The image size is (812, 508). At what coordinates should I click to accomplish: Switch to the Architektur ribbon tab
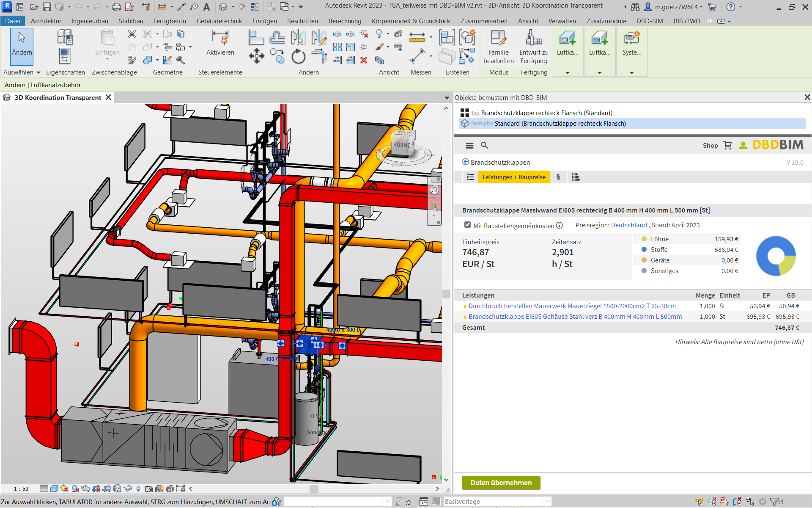coord(46,21)
